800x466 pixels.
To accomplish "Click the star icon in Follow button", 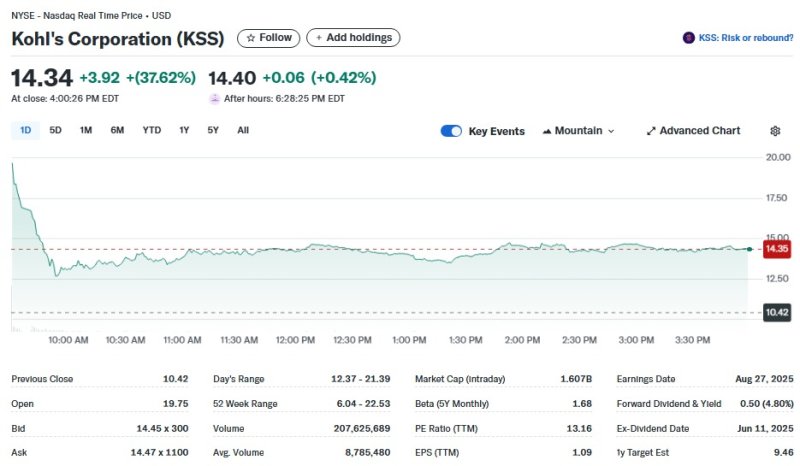I will 251,38.
